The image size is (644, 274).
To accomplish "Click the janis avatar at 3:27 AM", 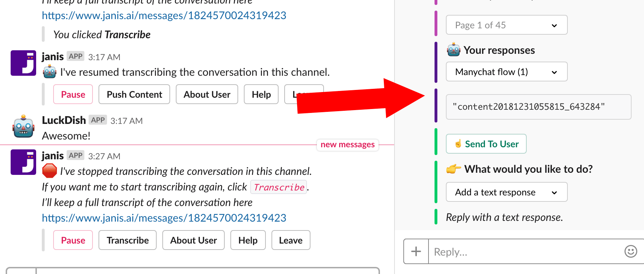I will pos(23,162).
